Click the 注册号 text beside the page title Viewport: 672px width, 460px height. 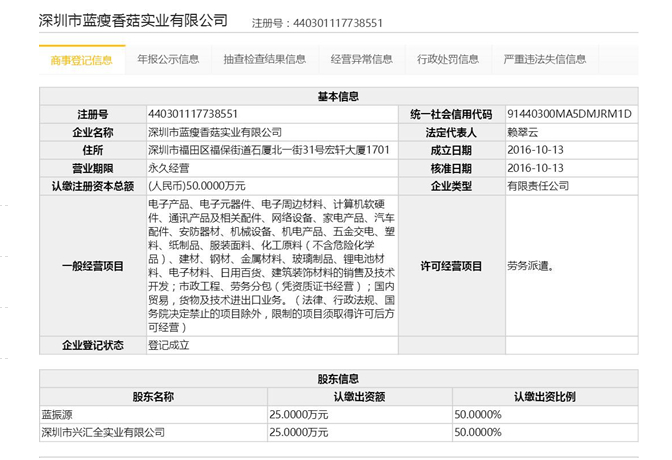click(x=317, y=22)
